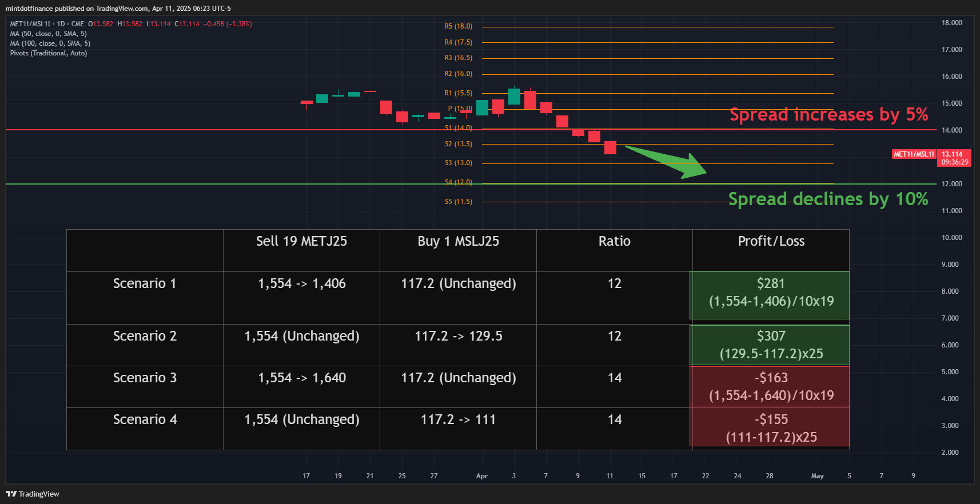Click the green $281 profit cell
Screen dimensions: 980x504
click(x=770, y=295)
